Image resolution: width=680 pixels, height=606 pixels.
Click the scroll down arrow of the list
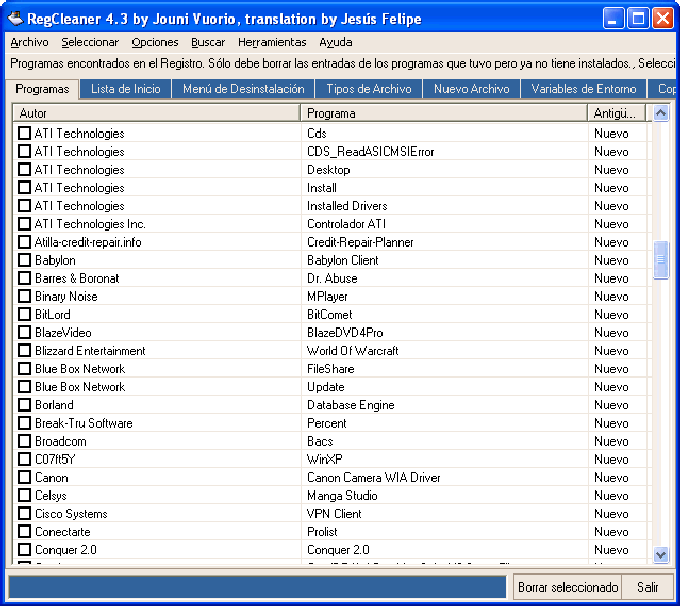point(660,554)
